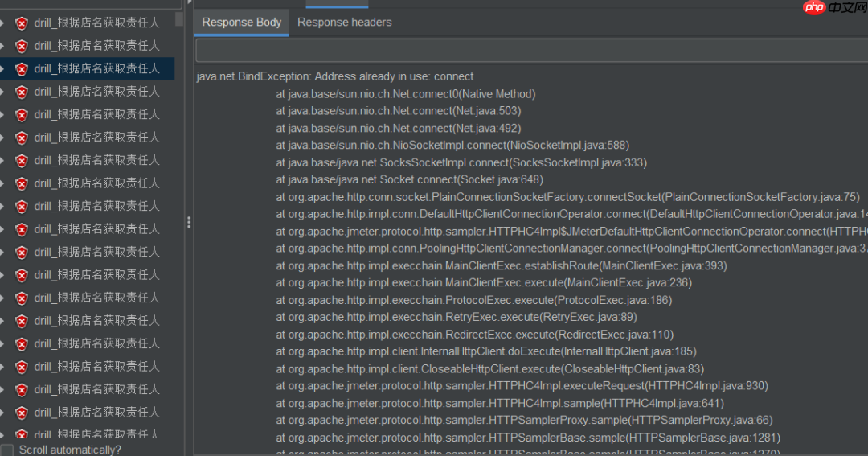Expand the second drill_根据店名获取责任人 result node

2,46
